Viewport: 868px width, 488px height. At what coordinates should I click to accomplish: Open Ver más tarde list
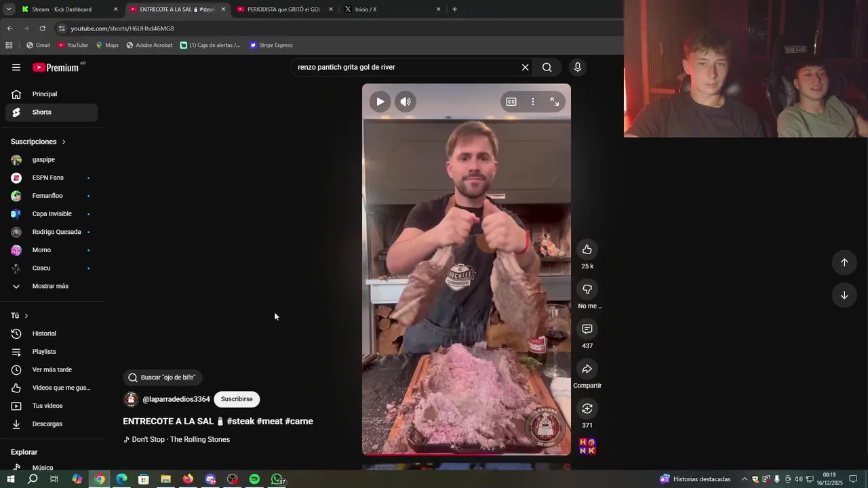pyautogui.click(x=52, y=370)
